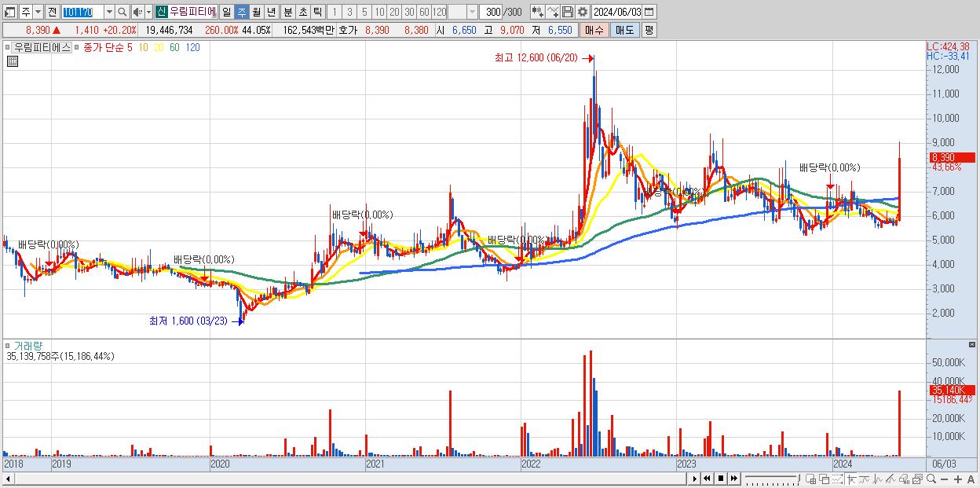Image resolution: width=980 pixels, height=488 pixels.
Task: Click the 우림피티에스 stock name label
Action: 42,47
